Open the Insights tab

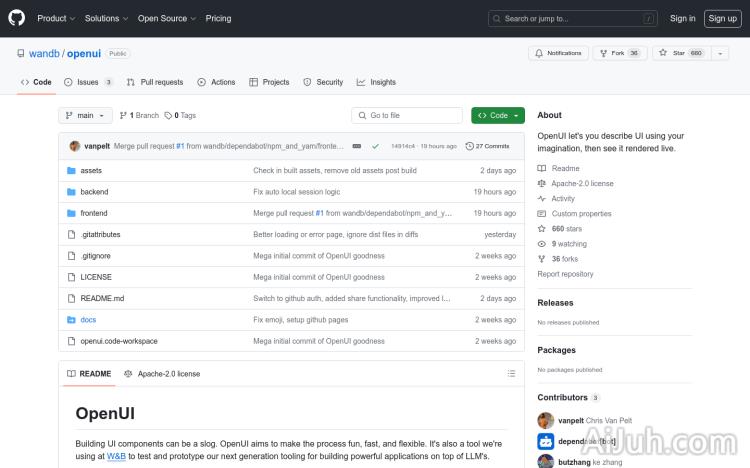376,82
